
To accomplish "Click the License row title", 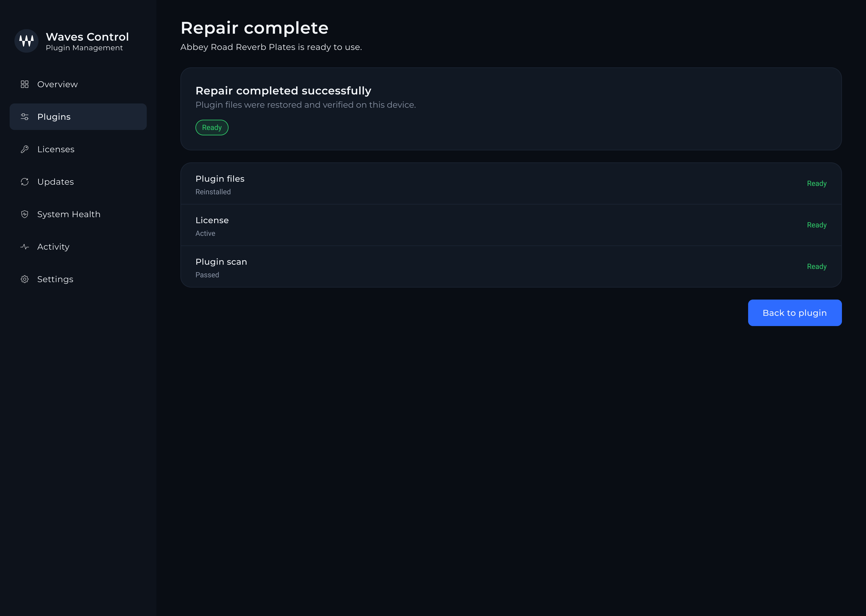I will click(x=212, y=220).
